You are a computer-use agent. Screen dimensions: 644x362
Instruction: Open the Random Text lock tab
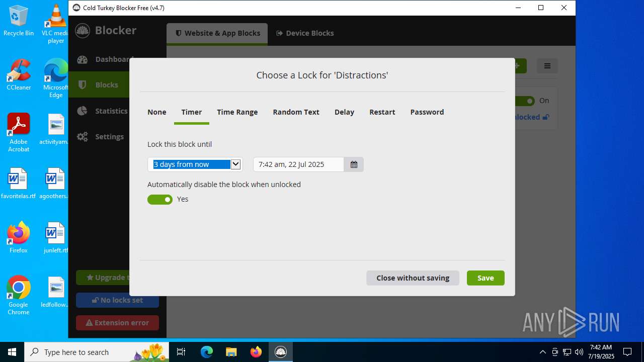coord(296,112)
